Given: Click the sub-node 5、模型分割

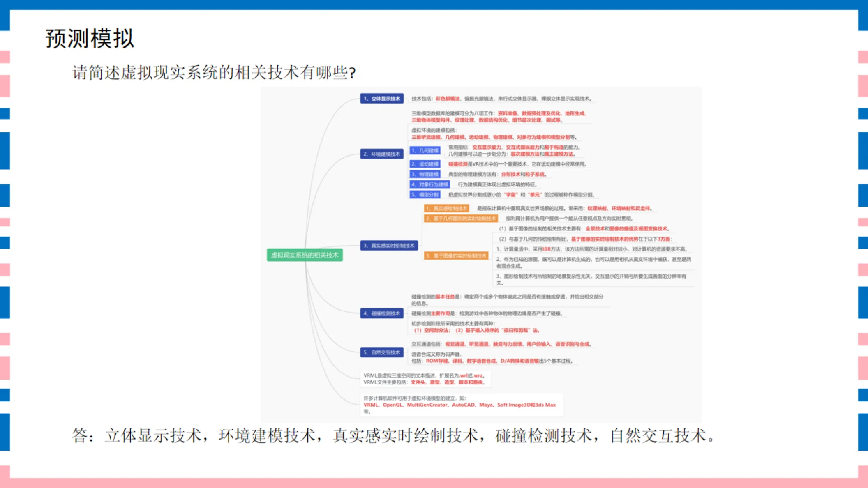Looking at the screenshot, I should [x=425, y=195].
